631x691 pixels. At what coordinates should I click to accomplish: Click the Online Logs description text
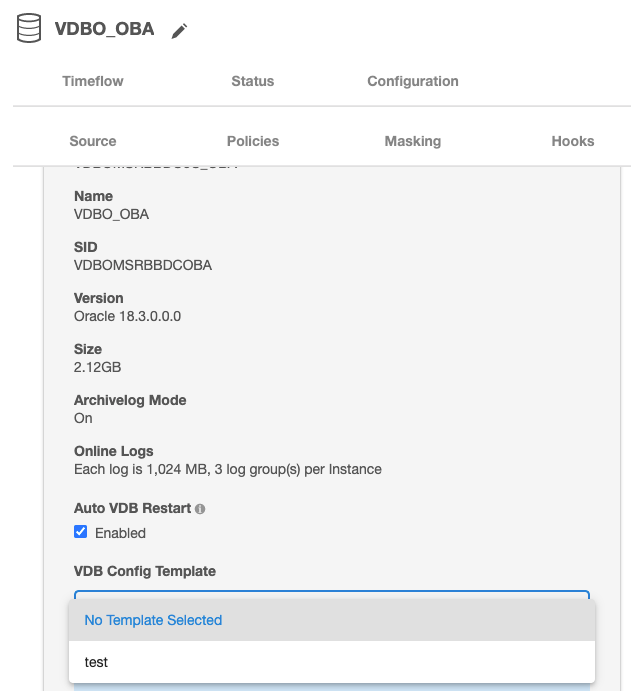(227, 469)
